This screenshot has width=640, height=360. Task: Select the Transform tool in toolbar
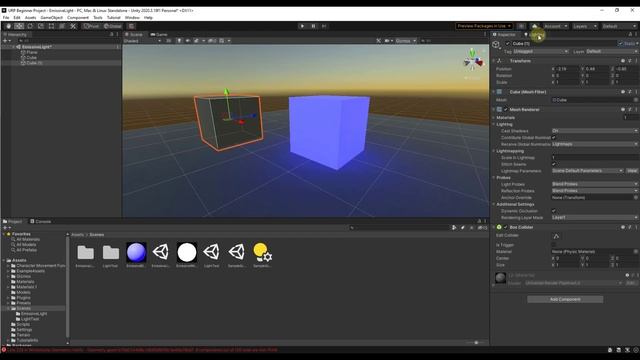point(62,26)
